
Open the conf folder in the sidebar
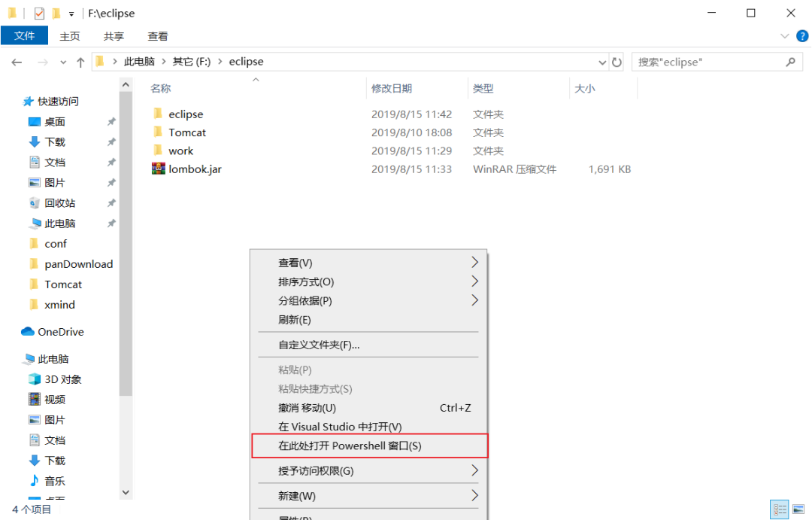coord(56,244)
